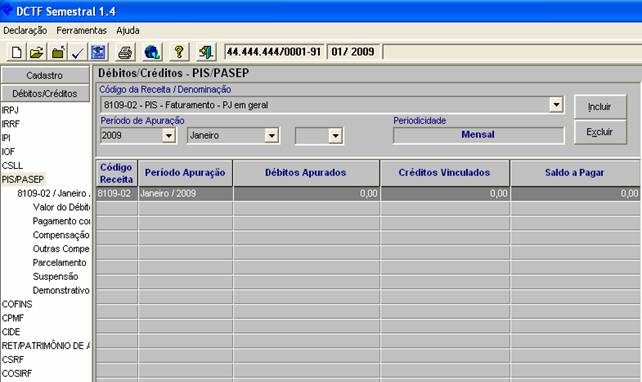This screenshot has width=642, height=382.
Task: Open the Pagamento com DARF tree entry
Action: point(61,221)
